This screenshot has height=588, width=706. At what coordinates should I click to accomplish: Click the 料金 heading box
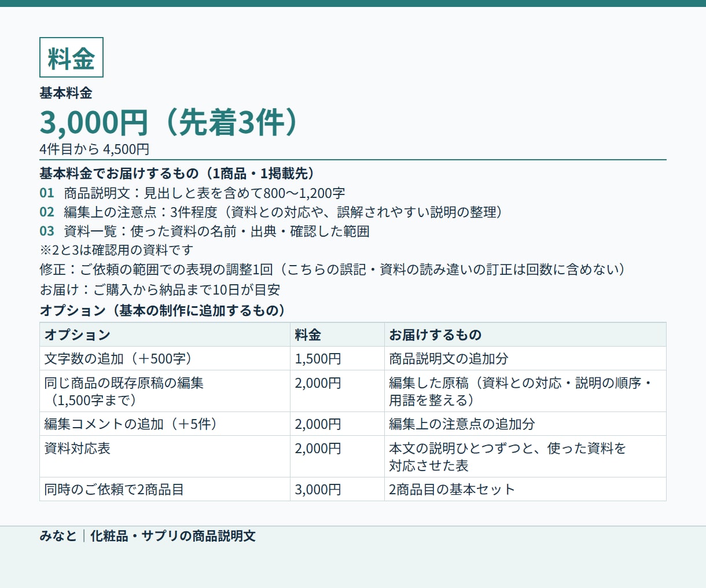click(71, 57)
